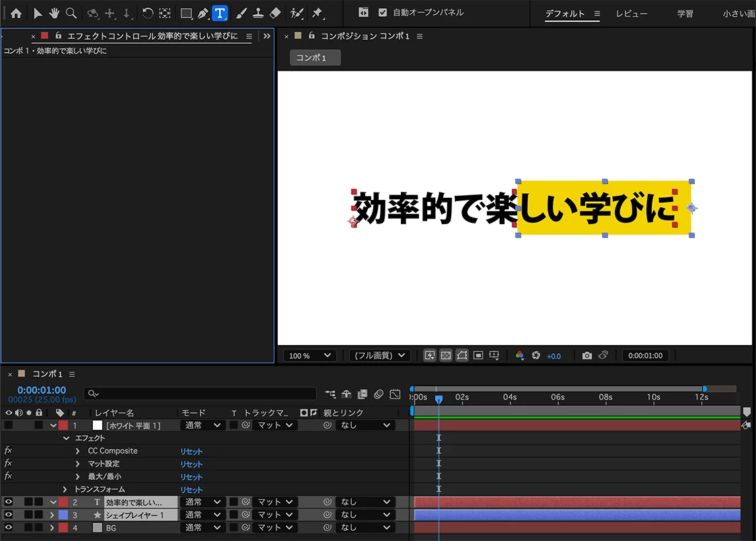Toggle mask and shape path visibility
The width and height of the screenshot is (756, 541).
[462, 355]
